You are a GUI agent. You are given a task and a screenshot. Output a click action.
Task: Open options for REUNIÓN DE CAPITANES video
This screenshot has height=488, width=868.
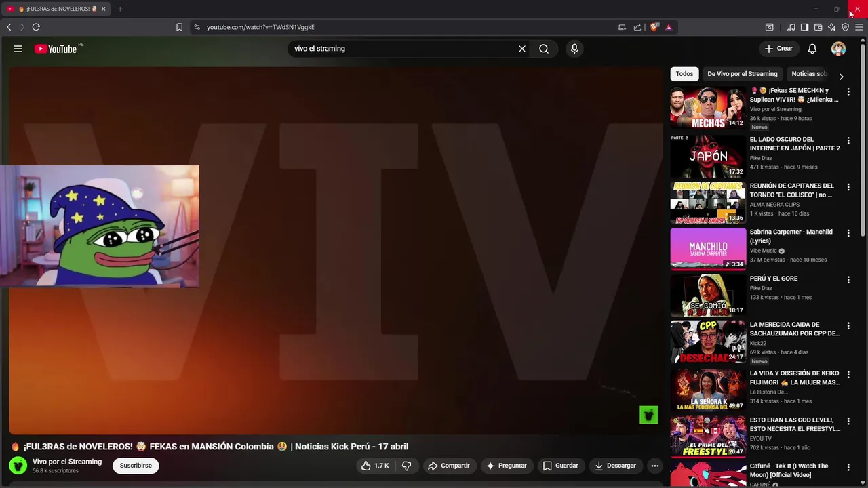pyautogui.click(x=848, y=186)
